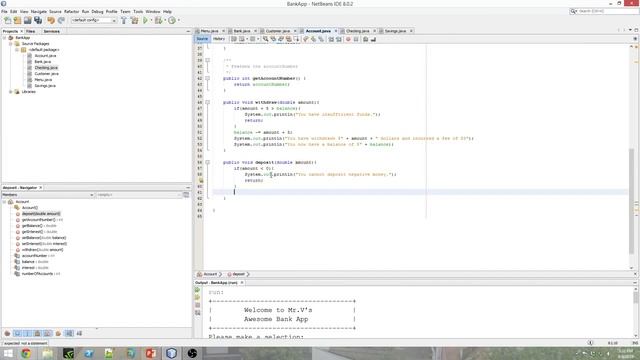Click the Save All toolbar icon

click(38, 20)
